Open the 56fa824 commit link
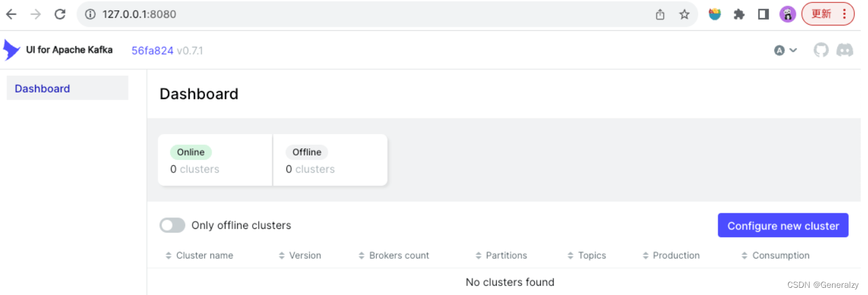Screen dimensions: 868x295 pos(152,50)
